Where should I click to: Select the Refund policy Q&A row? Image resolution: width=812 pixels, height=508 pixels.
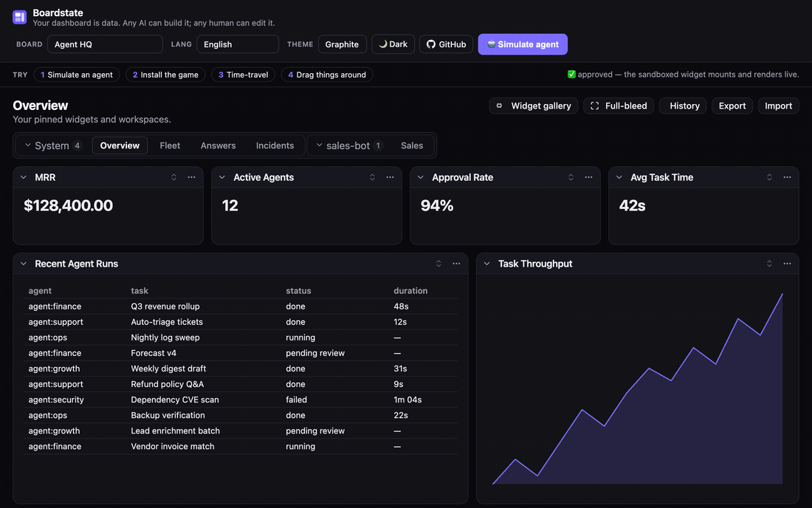[241, 384]
